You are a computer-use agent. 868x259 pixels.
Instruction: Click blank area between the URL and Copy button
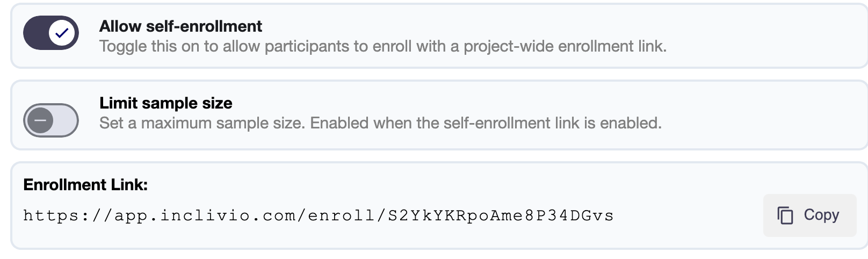[688, 216]
